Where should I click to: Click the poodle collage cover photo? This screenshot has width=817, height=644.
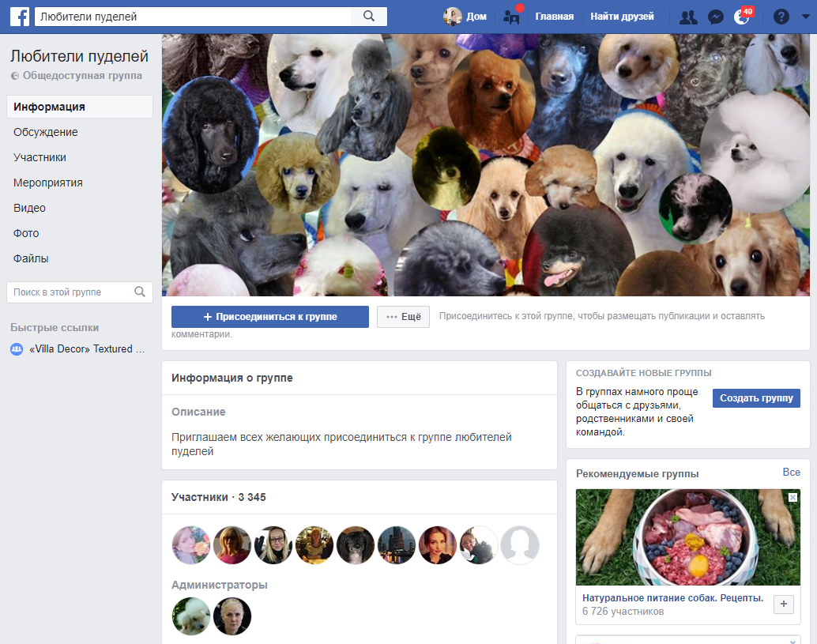[x=486, y=165]
